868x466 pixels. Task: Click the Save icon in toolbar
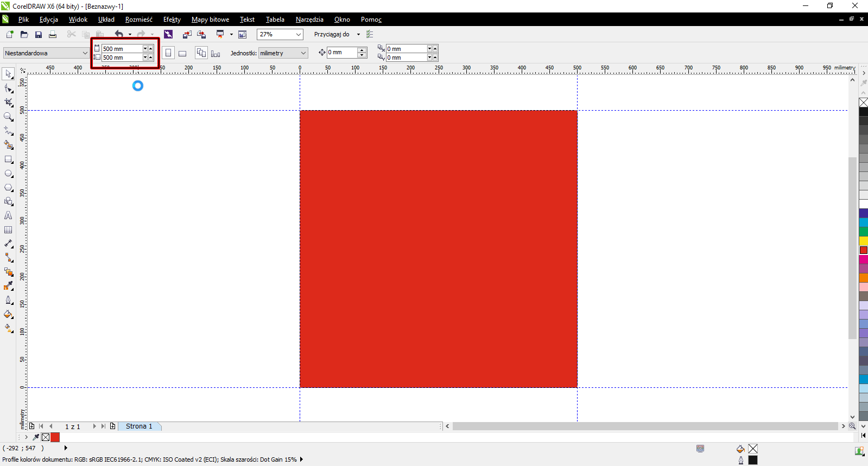pyautogui.click(x=39, y=34)
